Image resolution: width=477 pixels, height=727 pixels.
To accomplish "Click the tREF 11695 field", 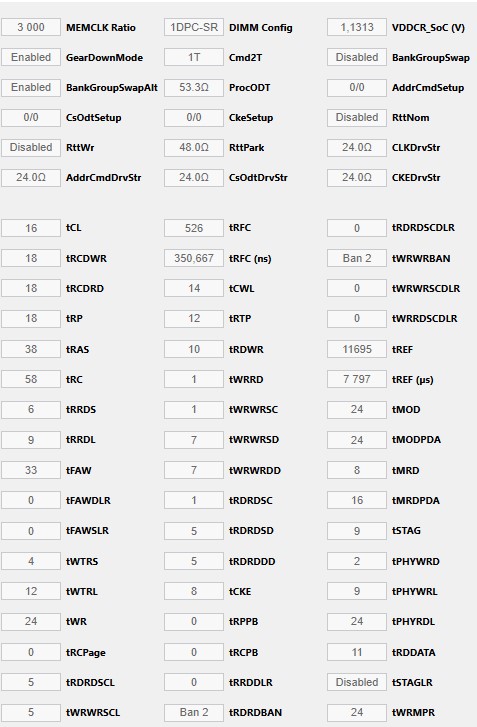I will (357, 349).
